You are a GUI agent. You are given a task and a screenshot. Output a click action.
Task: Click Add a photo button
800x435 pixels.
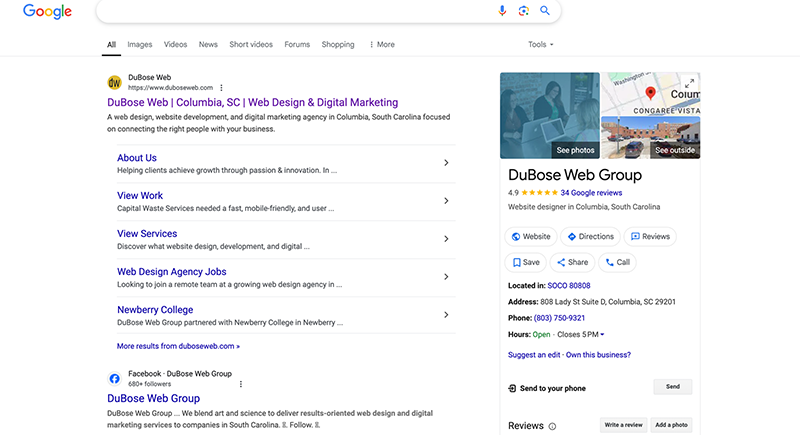click(671, 425)
